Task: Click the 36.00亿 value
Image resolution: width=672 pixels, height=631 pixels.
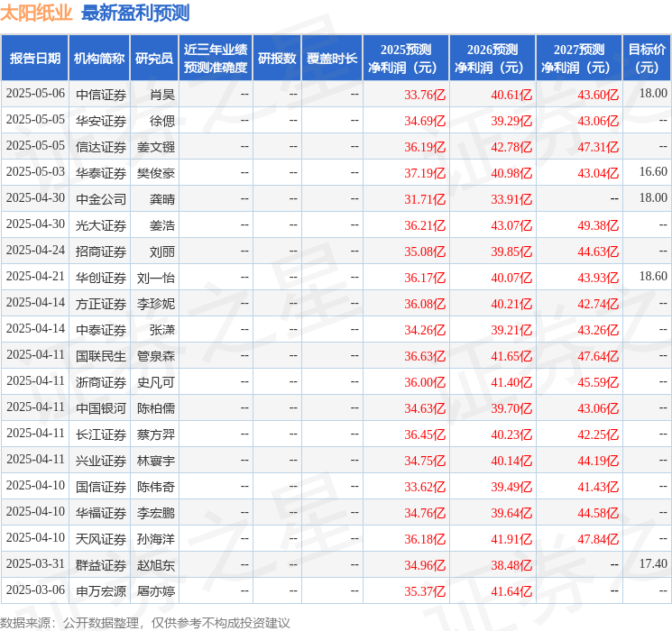Action: [x=425, y=382]
